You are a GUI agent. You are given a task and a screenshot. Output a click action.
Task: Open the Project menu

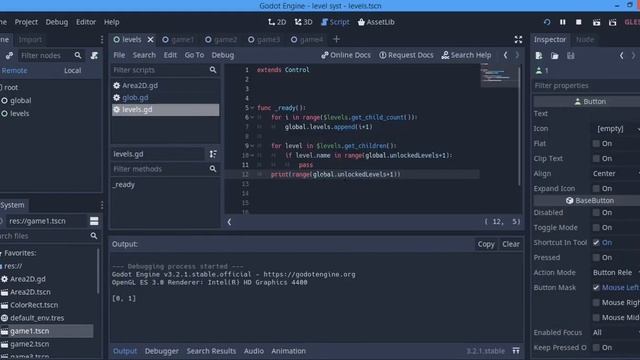(26, 22)
